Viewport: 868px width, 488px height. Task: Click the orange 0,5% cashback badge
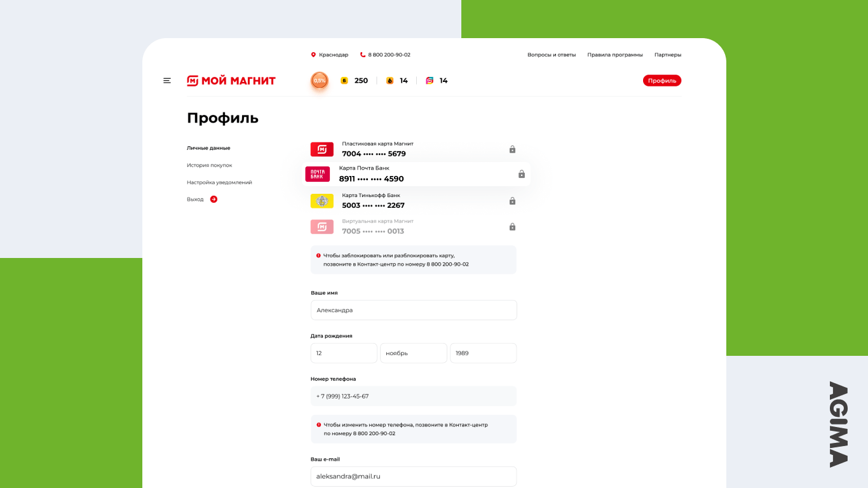click(x=320, y=81)
